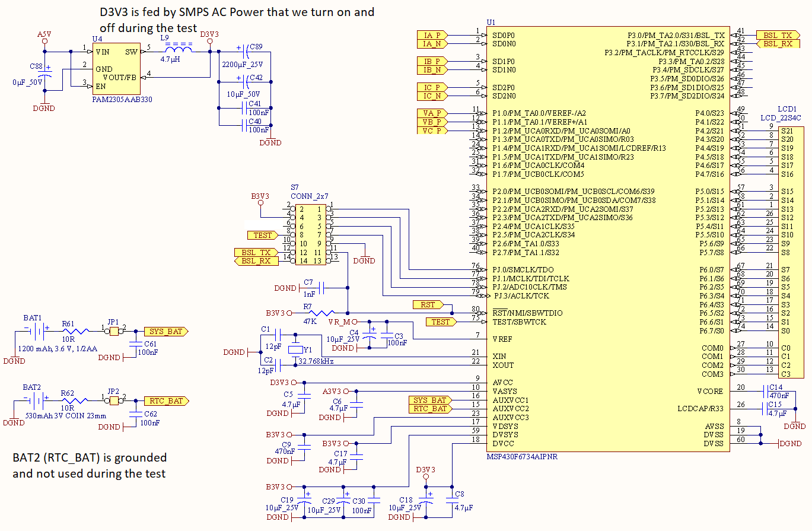Viewport: 812px width, 531px height.
Task: Click the RST port label
Action: click(428, 305)
